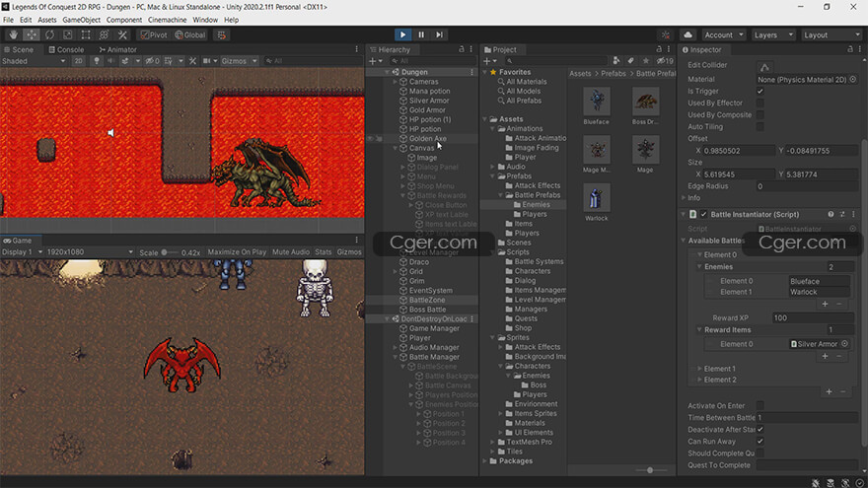Select the Rotate tool in toolbar
Image resolution: width=868 pixels, height=488 pixels.
point(50,35)
